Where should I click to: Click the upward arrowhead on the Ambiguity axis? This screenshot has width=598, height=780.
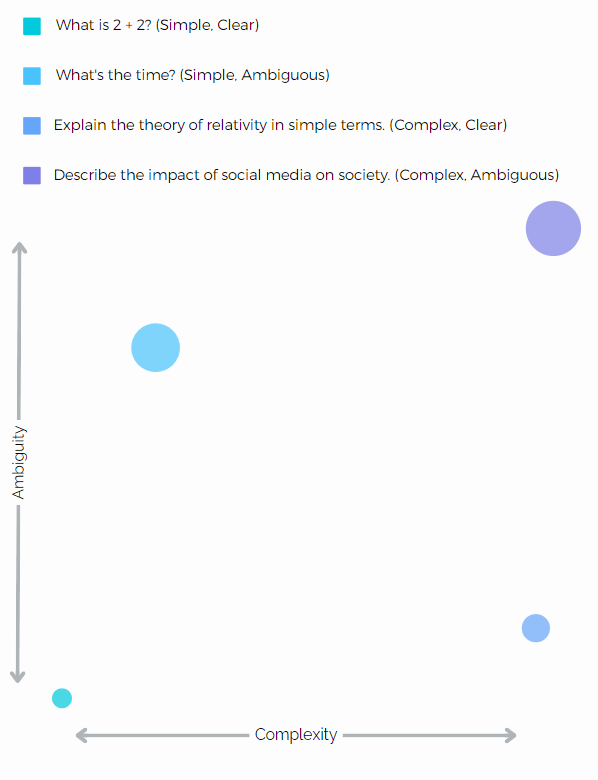click(19, 248)
